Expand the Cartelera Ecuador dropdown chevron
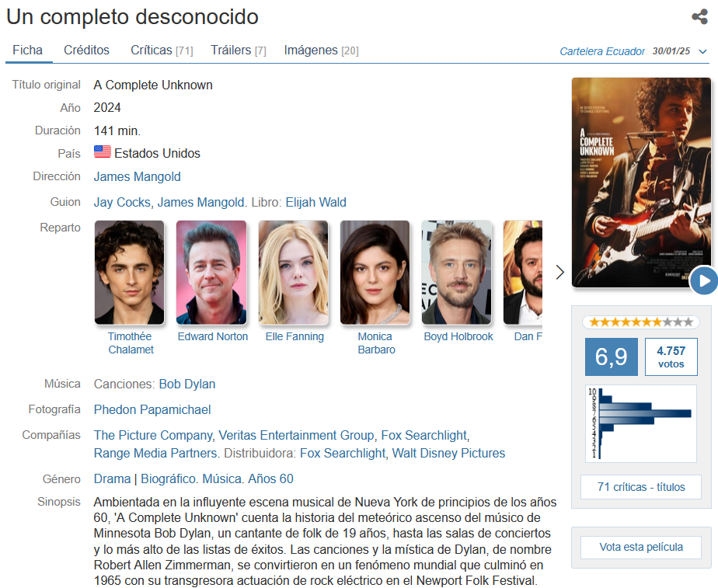Image resolution: width=718 pixels, height=588 pixels. pos(703,52)
